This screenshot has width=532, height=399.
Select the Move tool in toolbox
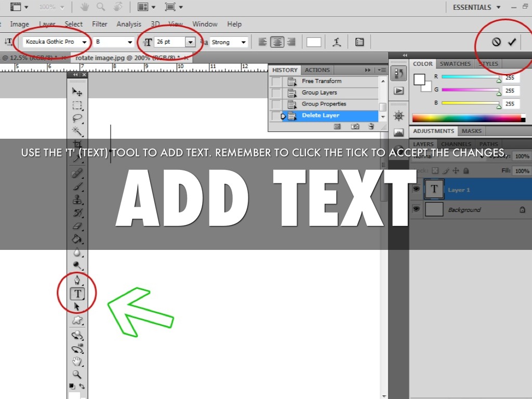[77, 92]
